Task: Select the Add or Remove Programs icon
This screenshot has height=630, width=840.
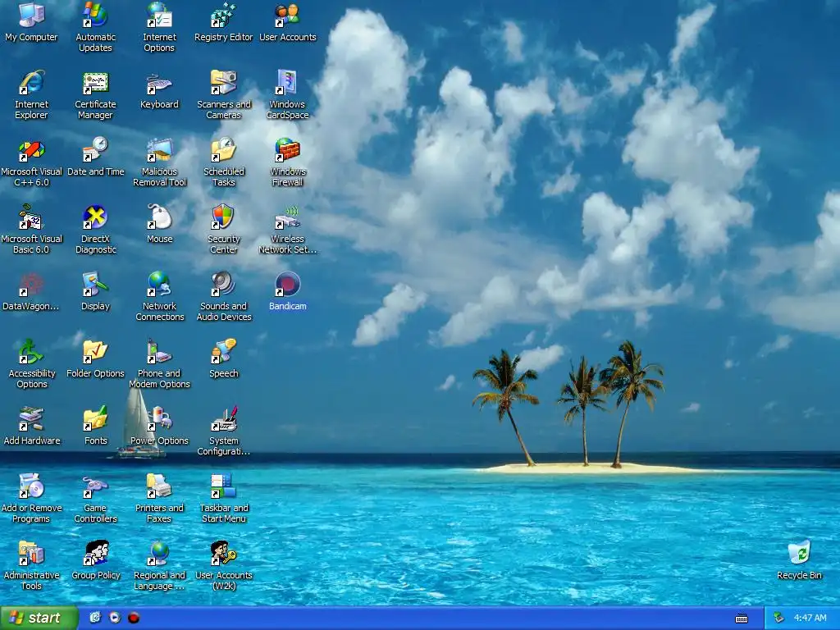Action: (x=32, y=486)
